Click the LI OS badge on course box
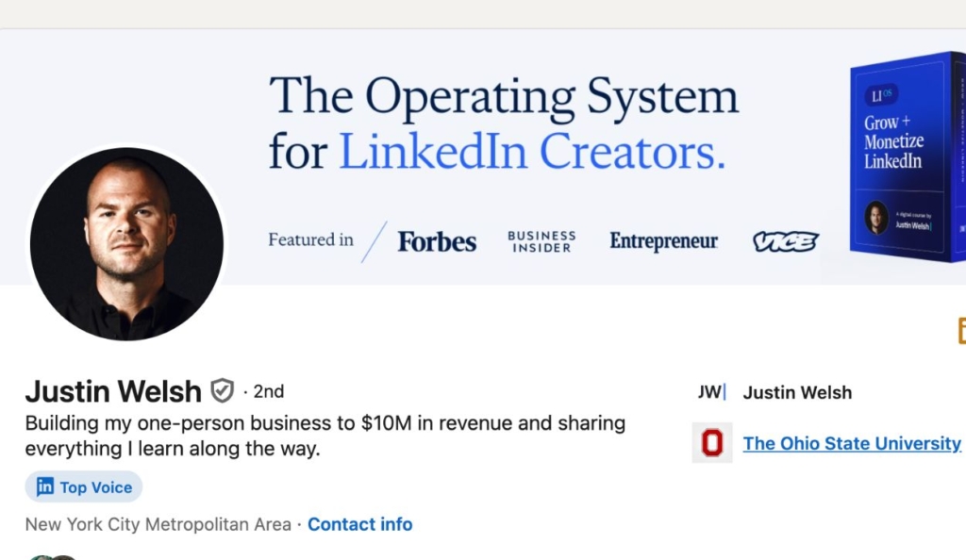Image resolution: width=966 pixels, height=560 pixels. (885, 93)
